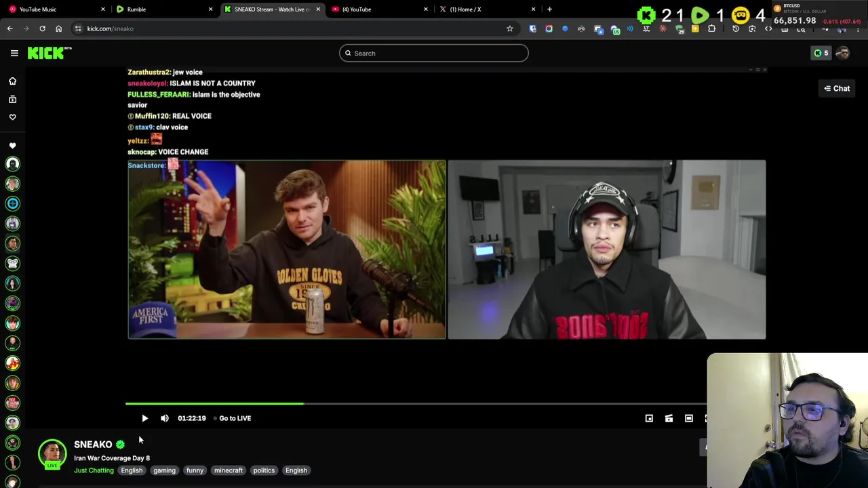Toggle theater mode icon in player
Viewport: 868px width, 488px height.
[688, 418]
